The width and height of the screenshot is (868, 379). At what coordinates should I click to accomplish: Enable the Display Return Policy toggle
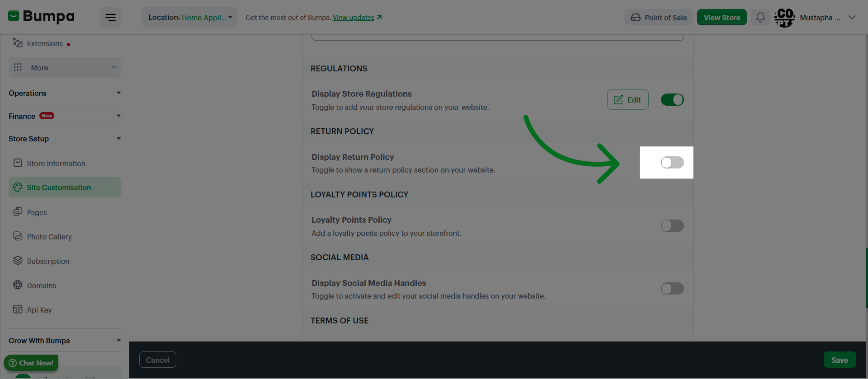pos(672,163)
